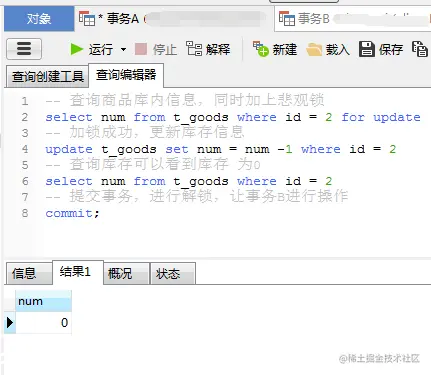Click the update t_goods statement line

tap(221, 149)
